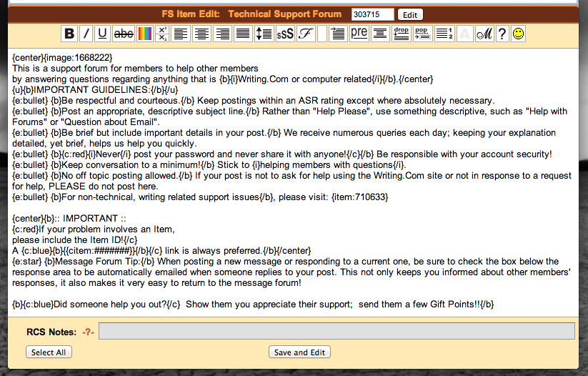The width and height of the screenshot is (588, 376).
Task: Choose a script font style
Action: pyautogui.click(x=306, y=34)
